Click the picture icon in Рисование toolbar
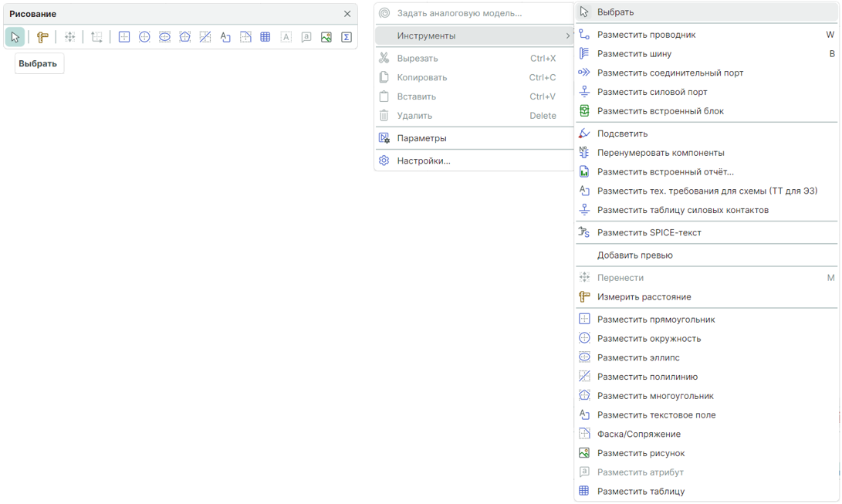The width and height of the screenshot is (842, 504). (x=326, y=37)
